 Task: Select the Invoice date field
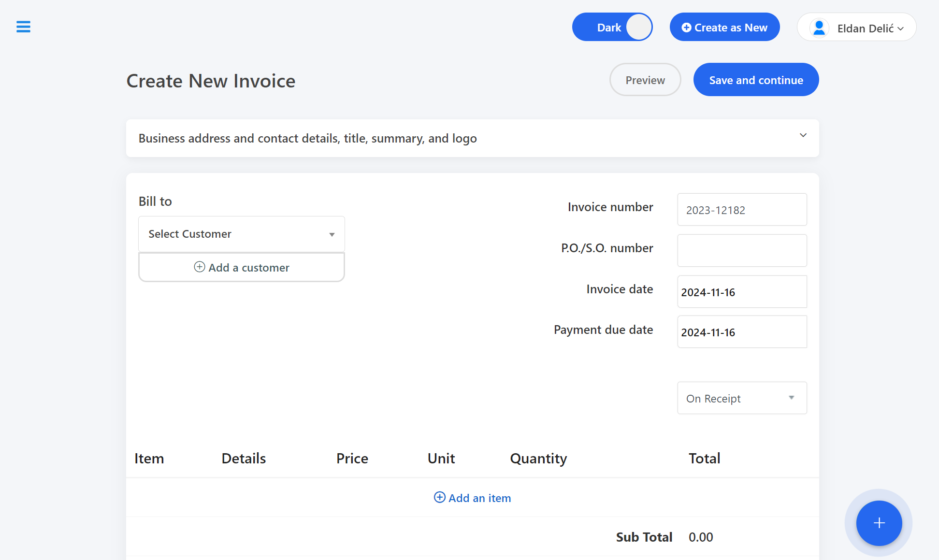click(742, 292)
